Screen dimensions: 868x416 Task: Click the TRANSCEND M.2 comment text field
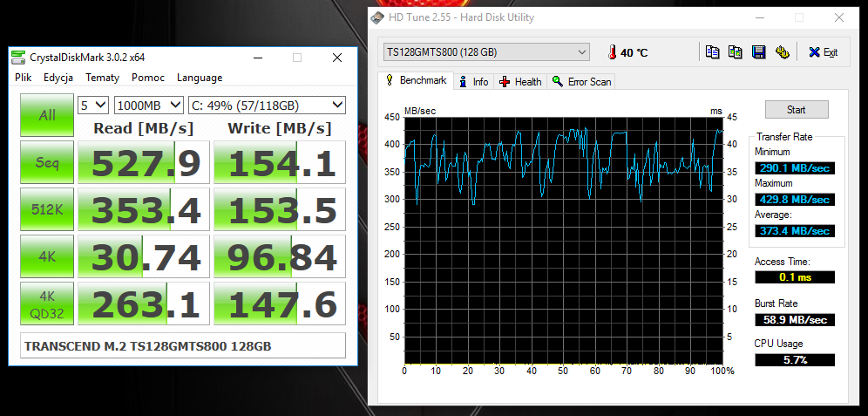[x=183, y=345]
